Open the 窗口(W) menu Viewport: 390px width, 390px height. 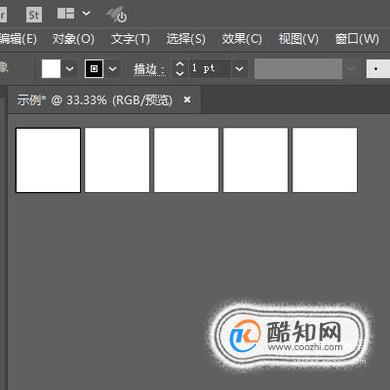[x=357, y=39]
